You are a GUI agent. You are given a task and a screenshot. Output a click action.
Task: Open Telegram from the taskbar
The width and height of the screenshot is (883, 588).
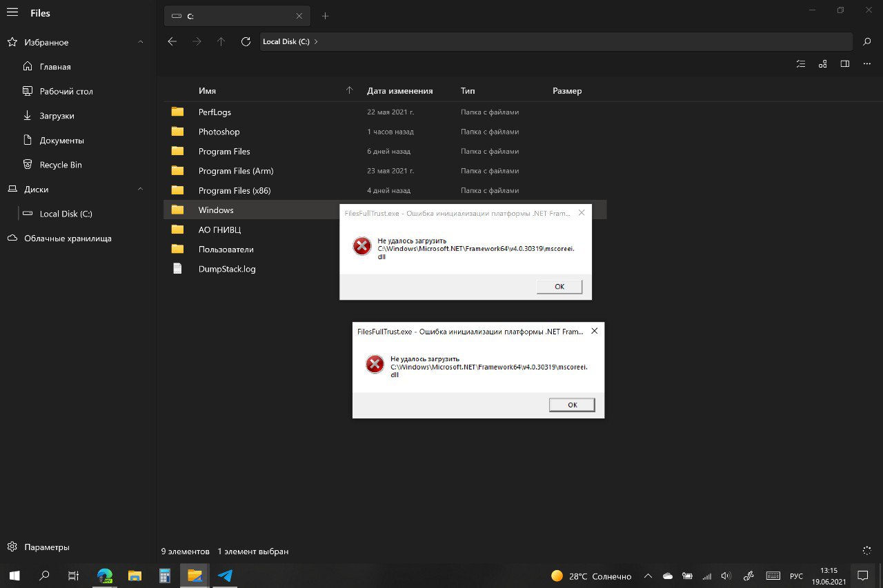[225, 576]
